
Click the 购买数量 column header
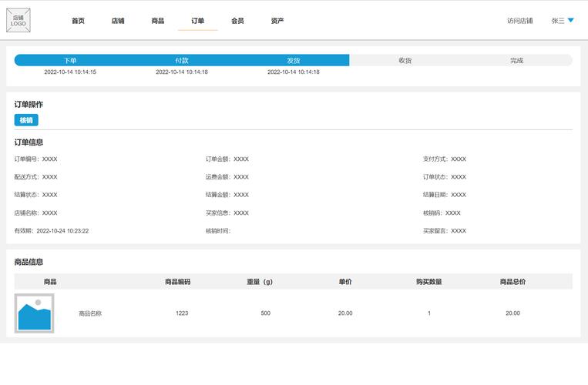429,282
